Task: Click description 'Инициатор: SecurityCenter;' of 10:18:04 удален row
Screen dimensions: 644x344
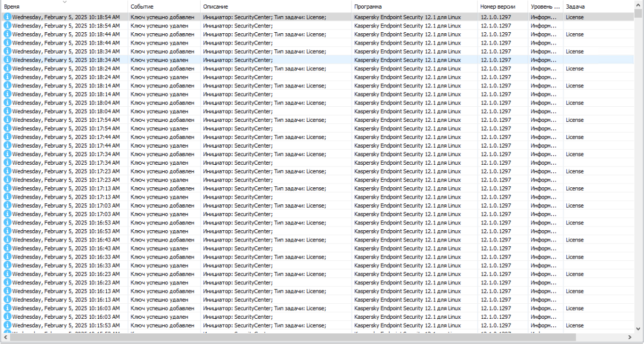Action: point(238,112)
